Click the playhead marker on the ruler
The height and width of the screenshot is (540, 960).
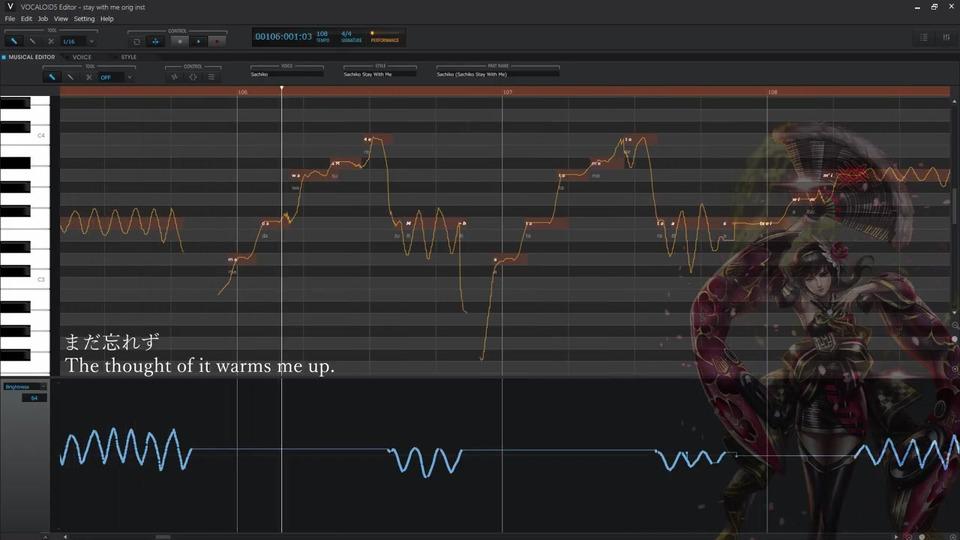[x=282, y=89]
